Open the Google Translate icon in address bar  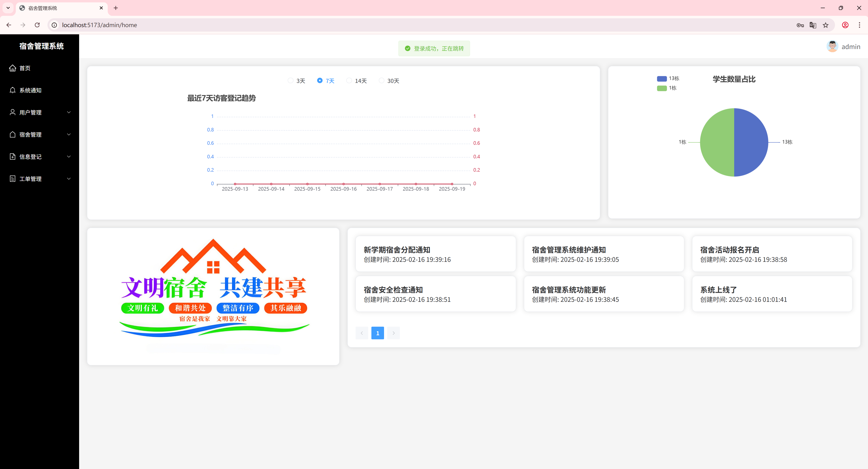(x=812, y=25)
